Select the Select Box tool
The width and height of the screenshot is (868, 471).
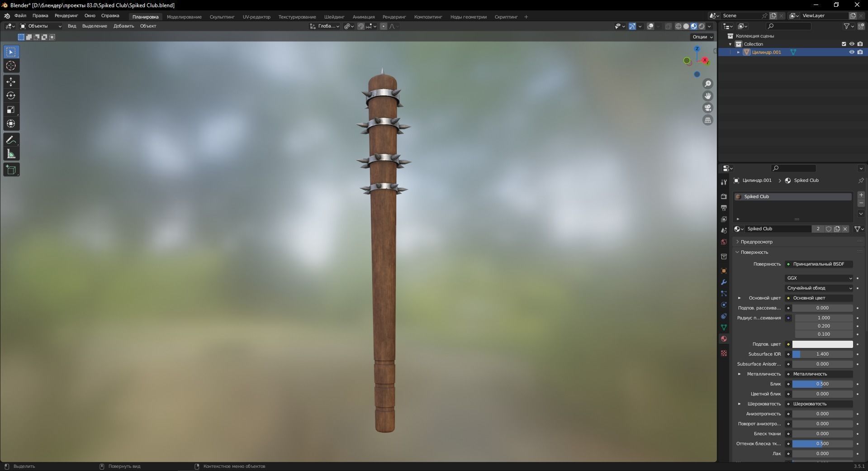coord(11,52)
